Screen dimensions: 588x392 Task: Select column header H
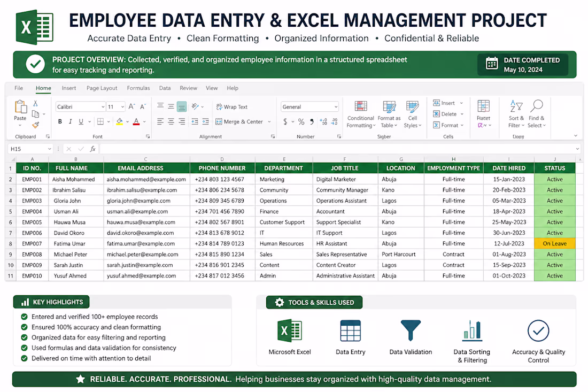454,159
